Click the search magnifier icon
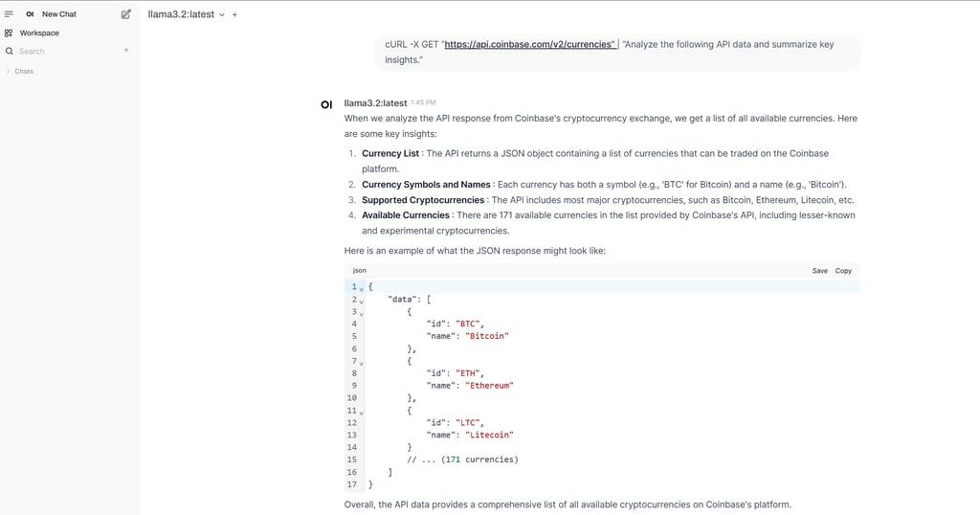Viewport: 980px width, 515px height. point(10,52)
